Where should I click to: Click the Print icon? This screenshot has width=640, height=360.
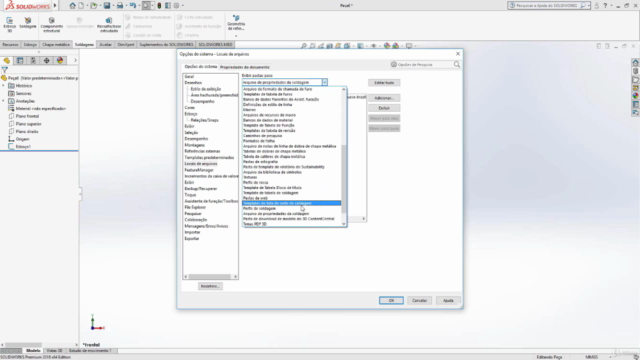coord(120,6)
